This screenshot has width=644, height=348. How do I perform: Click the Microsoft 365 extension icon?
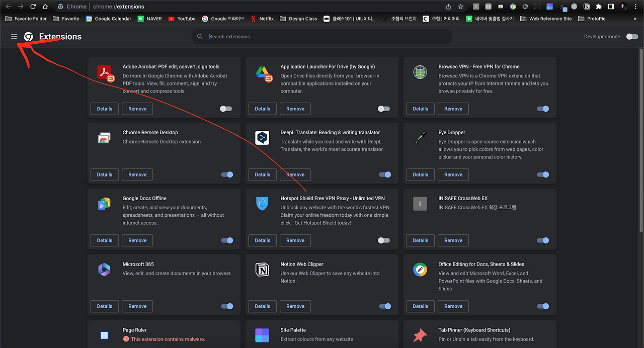[104, 269]
